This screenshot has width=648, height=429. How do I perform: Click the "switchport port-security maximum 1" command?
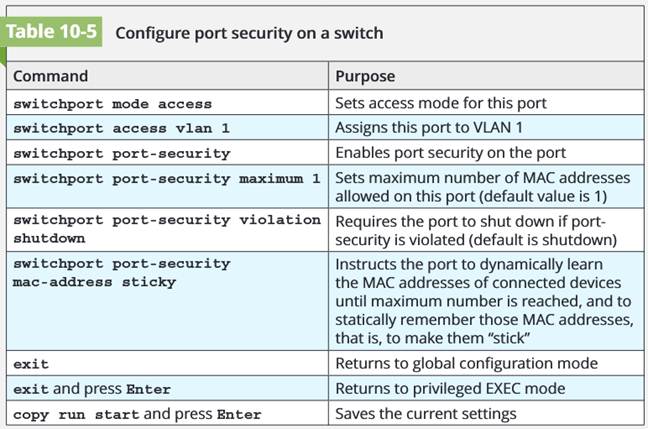point(166,179)
